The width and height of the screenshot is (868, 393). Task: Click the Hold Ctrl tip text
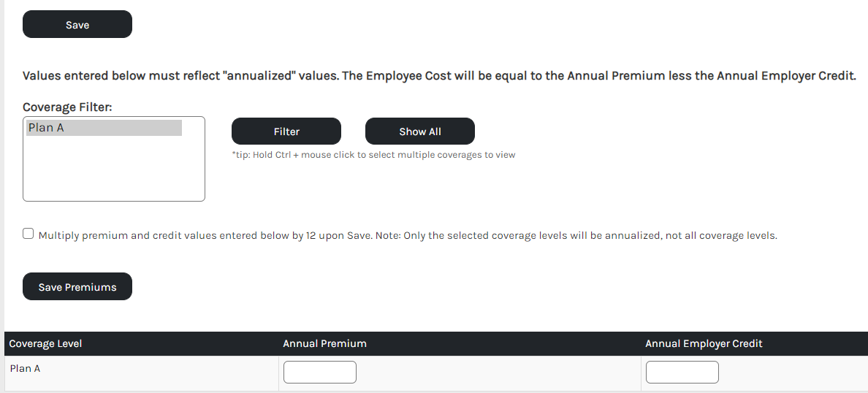click(x=373, y=155)
